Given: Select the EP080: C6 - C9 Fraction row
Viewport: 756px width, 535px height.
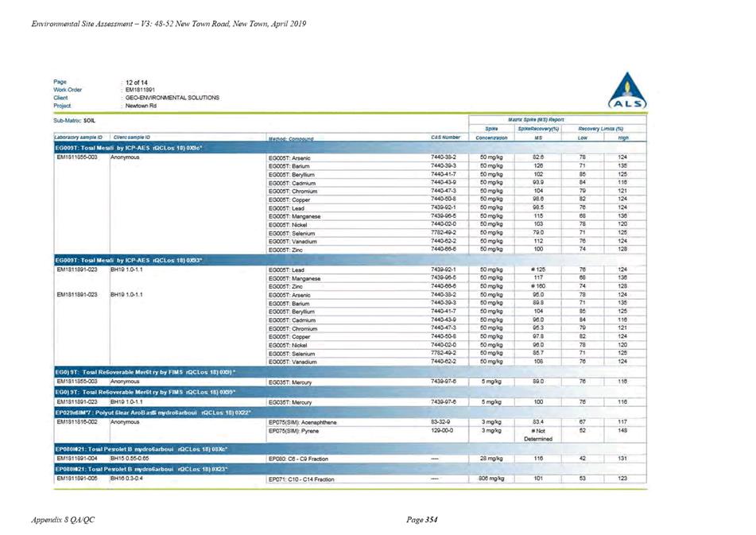Looking at the screenshot, I should 350,459.
